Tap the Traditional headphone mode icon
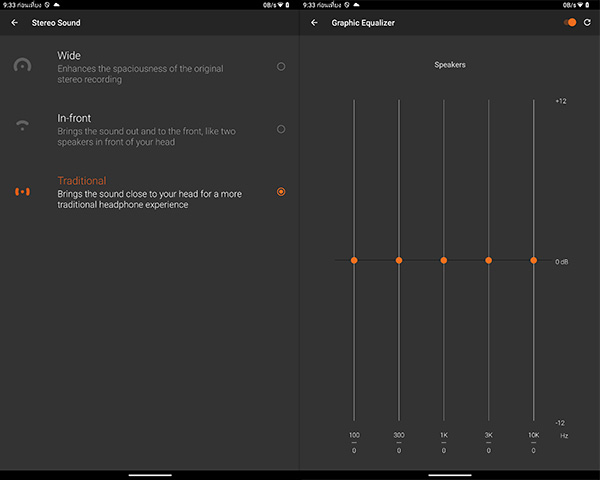This screenshot has height=480, width=600. [22, 191]
